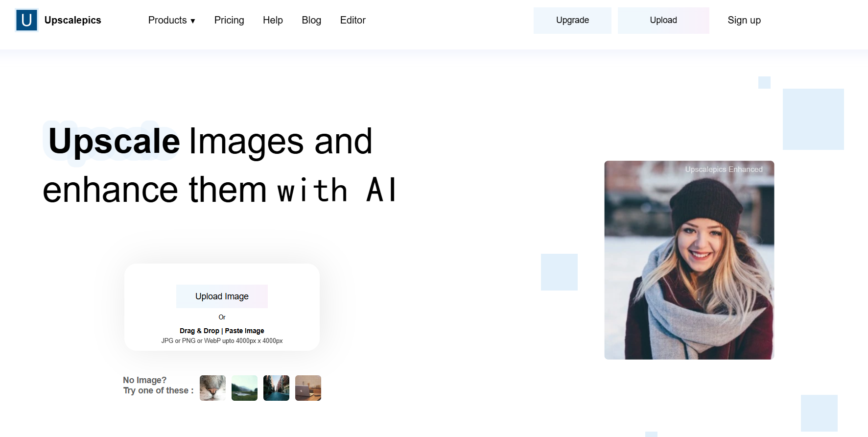Click the Upscalepics brand name
Viewport: 868px width, 437px height.
tap(72, 20)
